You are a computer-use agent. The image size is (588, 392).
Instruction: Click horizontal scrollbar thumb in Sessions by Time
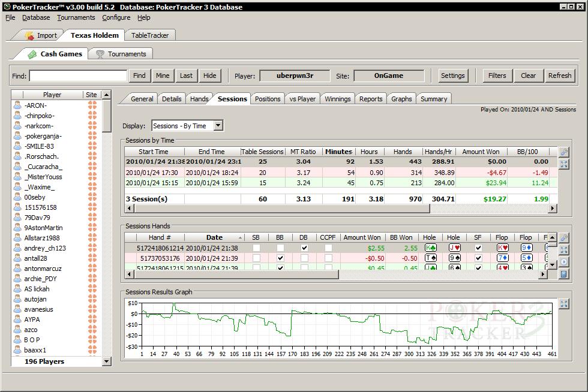point(281,209)
